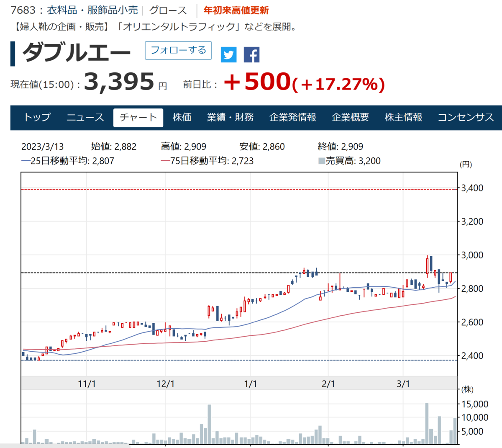This screenshot has height=448, width=502.
Task: Click the (+17.27%) percentage change
Action: click(338, 84)
